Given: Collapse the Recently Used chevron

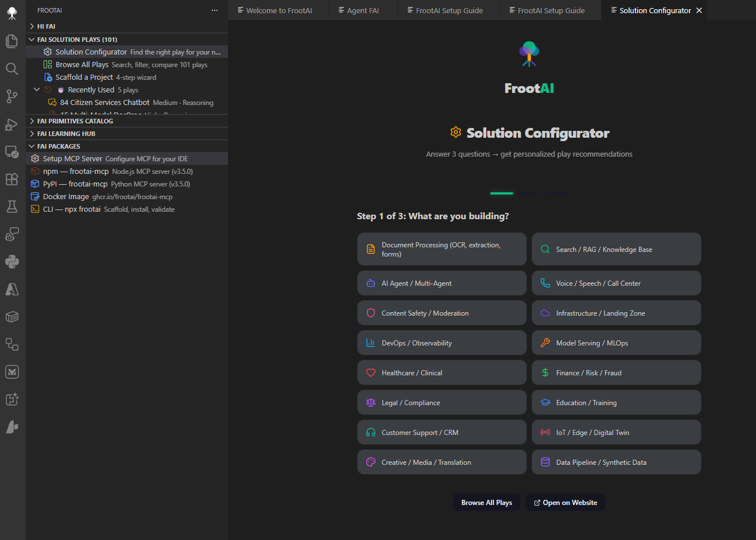Looking at the screenshot, I should tap(37, 90).
